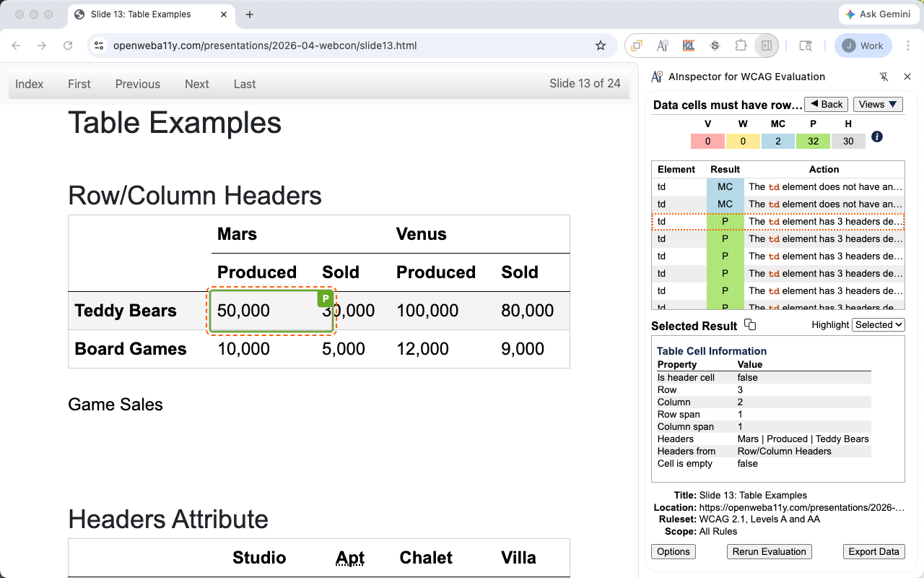Select the first MC result row

pyautogui.click(x=777, y=186)
